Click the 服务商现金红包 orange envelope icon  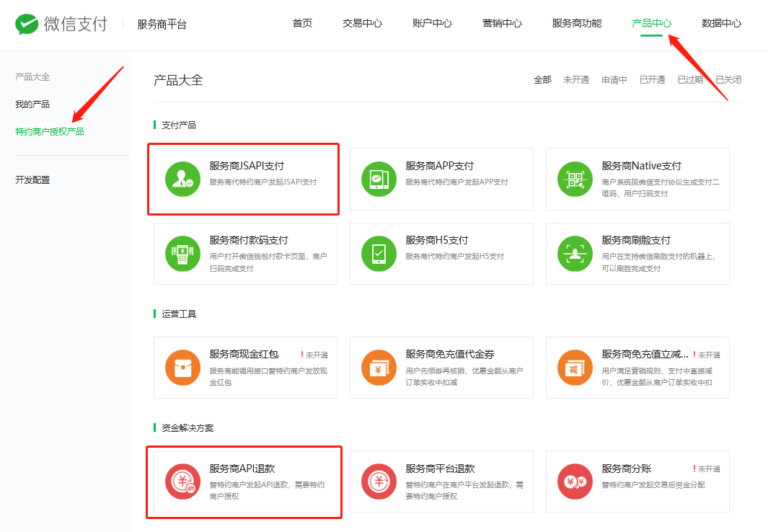pyautogui.click(x=182, y=368)
